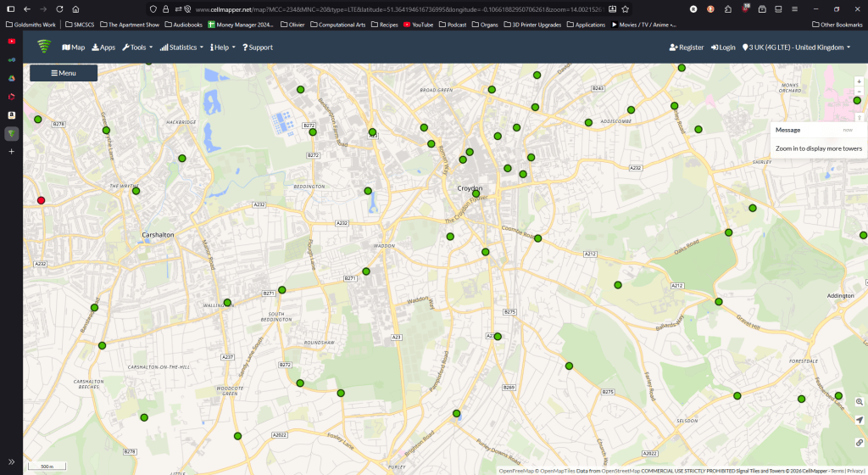
Task: Expand sidebar with double chevron icon
Action: click(12, 461)
